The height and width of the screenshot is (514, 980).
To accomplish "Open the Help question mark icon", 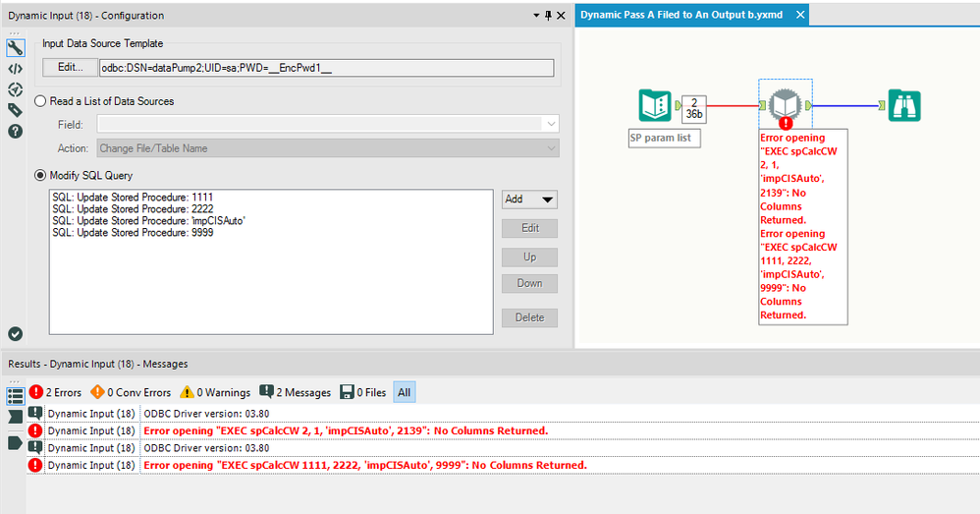I will (15, 132).
